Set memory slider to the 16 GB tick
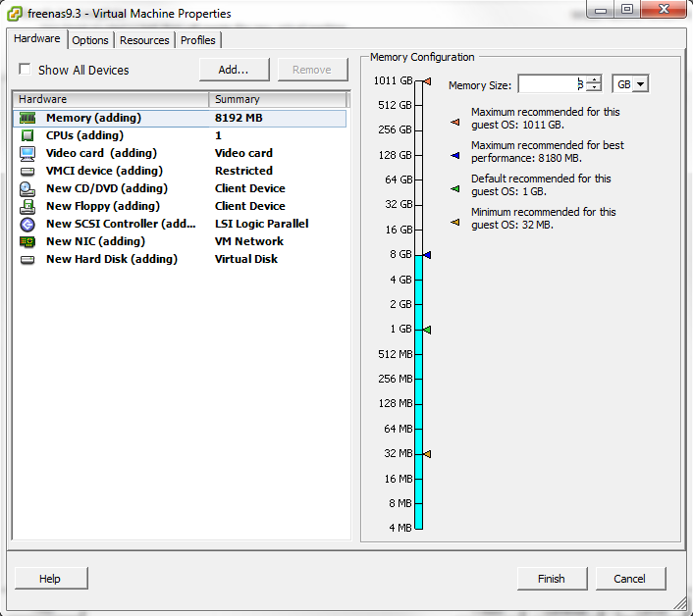The height and width of the screenshot is (616, 693). click(418, 230)
